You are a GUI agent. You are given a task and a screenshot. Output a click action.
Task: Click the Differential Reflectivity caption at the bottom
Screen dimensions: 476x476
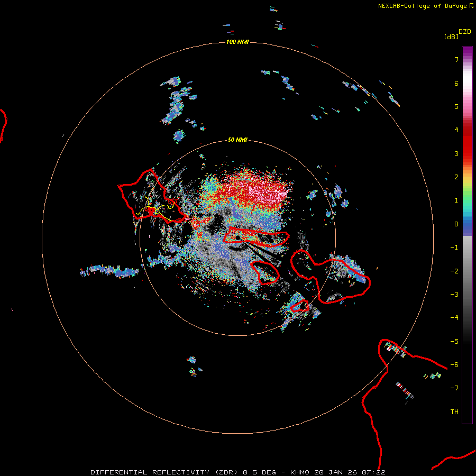[238, 472]
